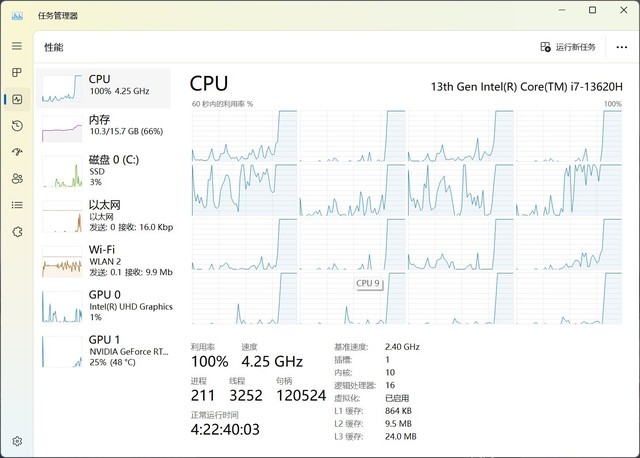Open the Services puzzle icon

click(17, 232)
